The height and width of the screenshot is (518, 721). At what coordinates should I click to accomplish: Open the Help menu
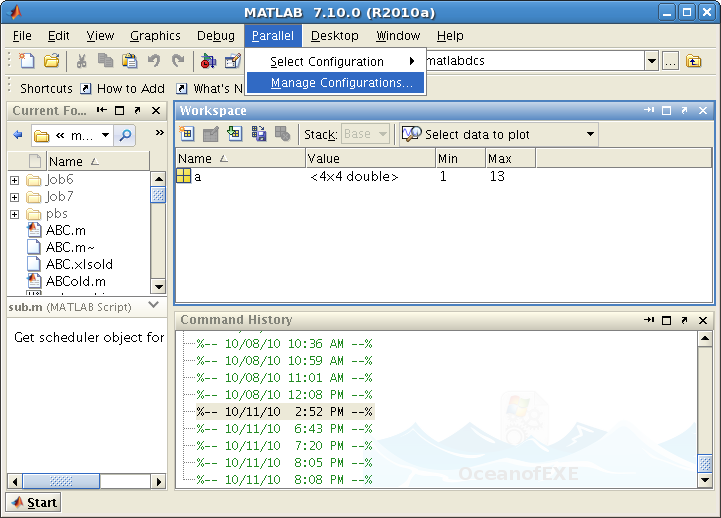(450, 35)
